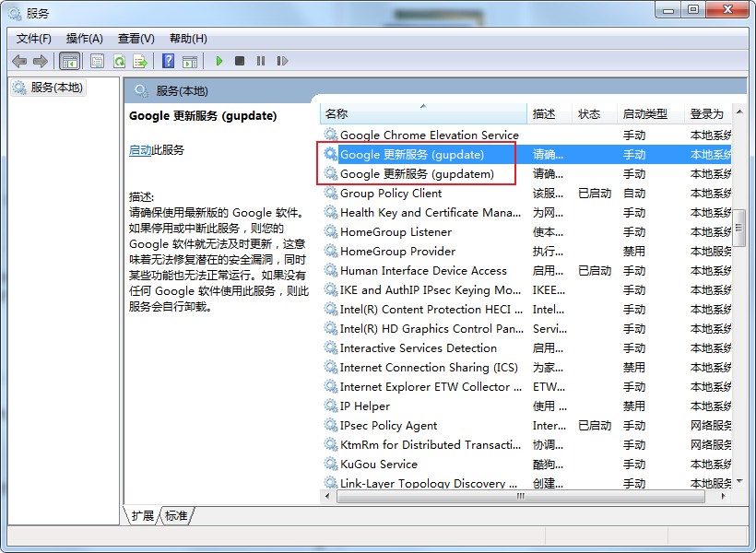Switch to the 扩展 tab
Screen dimensions: 756x553
tap(142, 515)
